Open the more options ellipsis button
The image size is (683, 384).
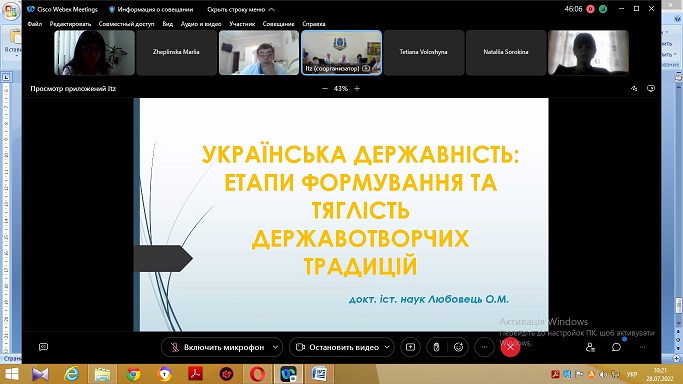(484, 347)
